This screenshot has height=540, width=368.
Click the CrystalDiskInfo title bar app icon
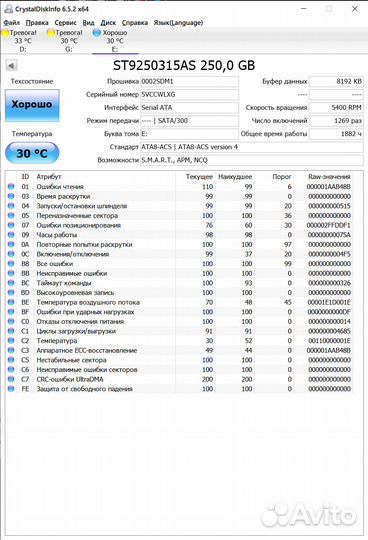[8, 9]
